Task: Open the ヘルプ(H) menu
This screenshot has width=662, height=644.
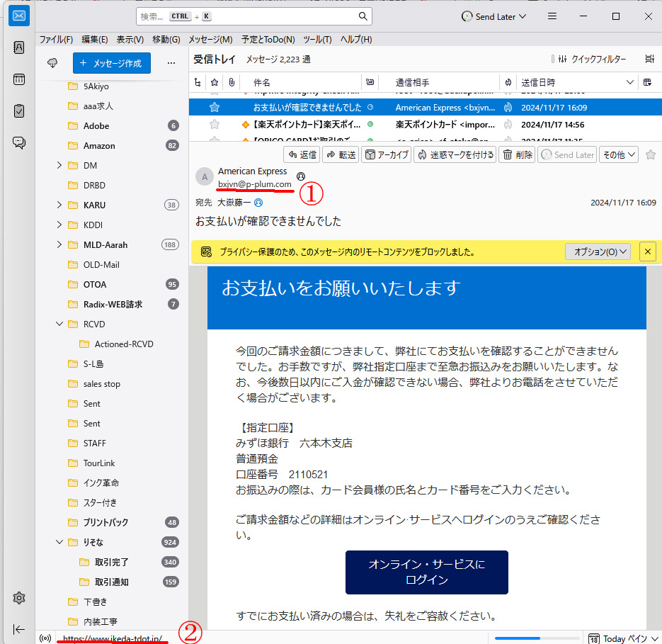Action: (356, 39)
